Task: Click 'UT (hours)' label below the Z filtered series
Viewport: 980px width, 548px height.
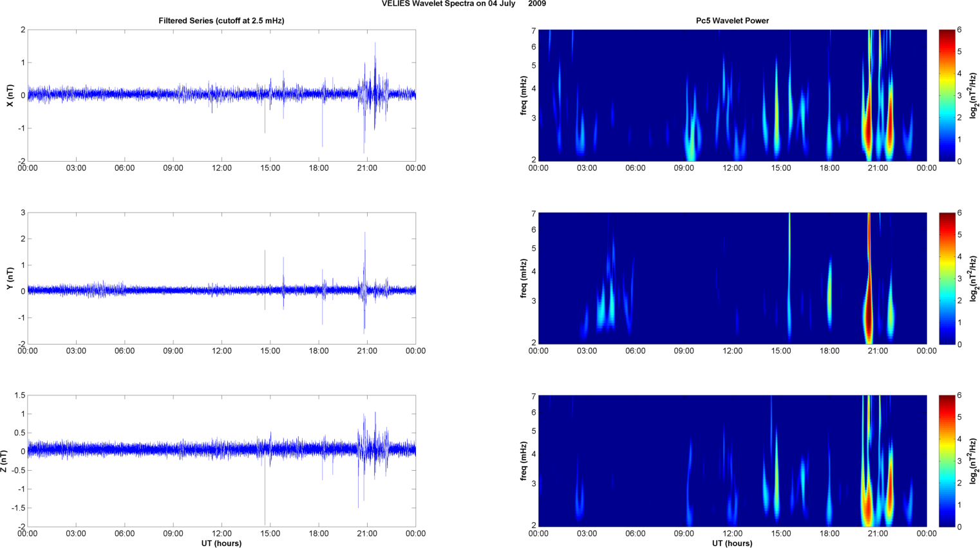Action: point(221,543)
